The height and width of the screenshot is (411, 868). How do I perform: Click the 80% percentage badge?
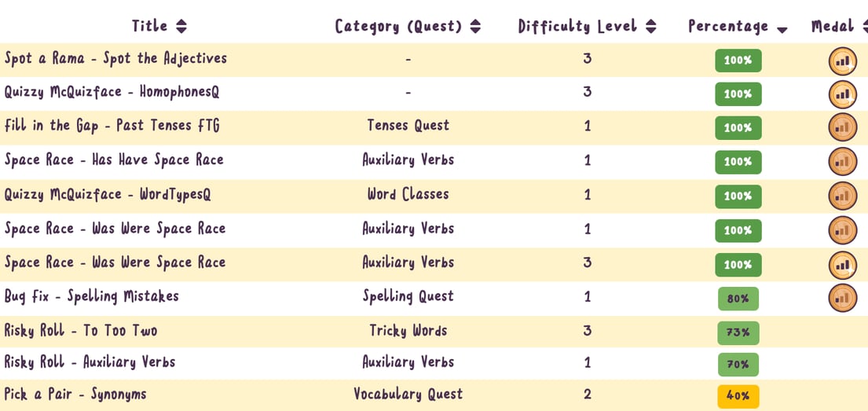[x=738, y=299]
